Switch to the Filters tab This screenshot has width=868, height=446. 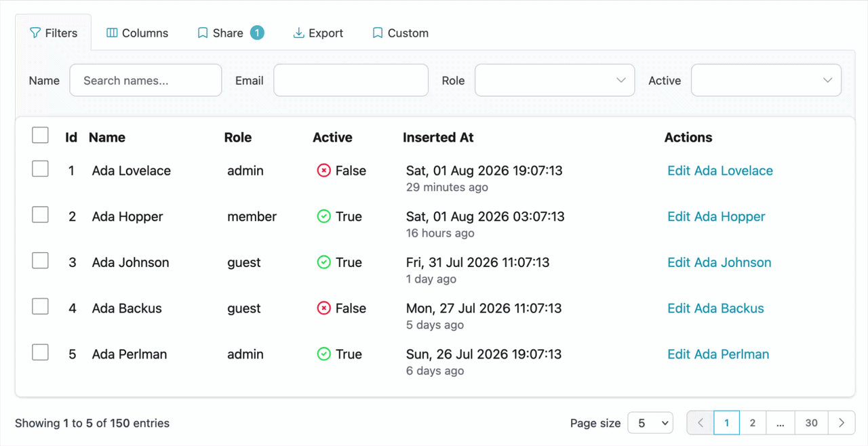coord(54,33)
